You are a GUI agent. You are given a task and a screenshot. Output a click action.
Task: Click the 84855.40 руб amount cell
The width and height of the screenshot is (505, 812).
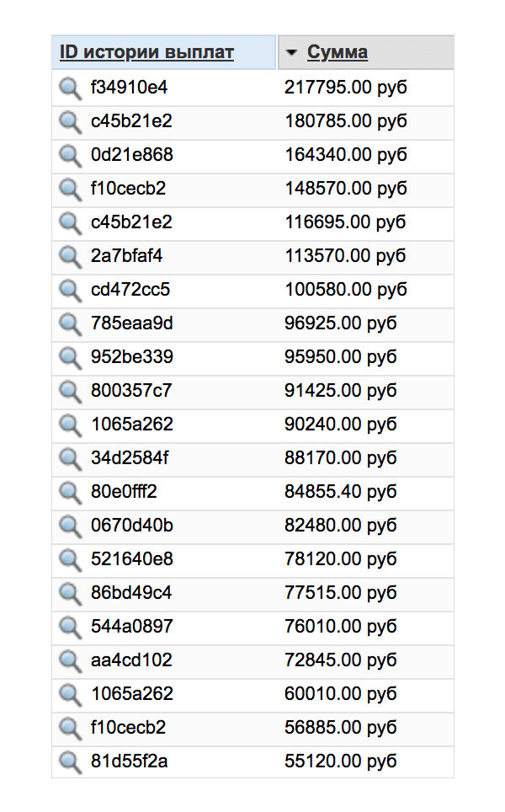[340, 492]
